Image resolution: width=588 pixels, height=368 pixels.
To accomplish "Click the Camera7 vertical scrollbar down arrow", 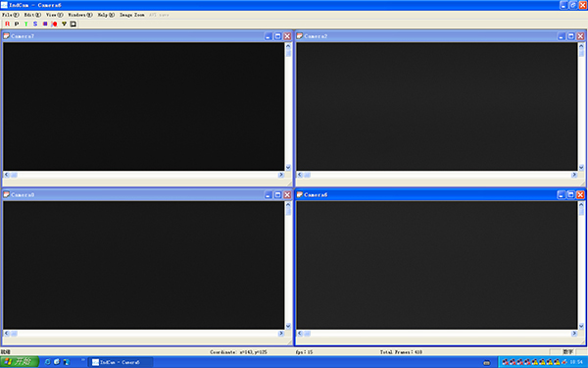I will [288, 168].
